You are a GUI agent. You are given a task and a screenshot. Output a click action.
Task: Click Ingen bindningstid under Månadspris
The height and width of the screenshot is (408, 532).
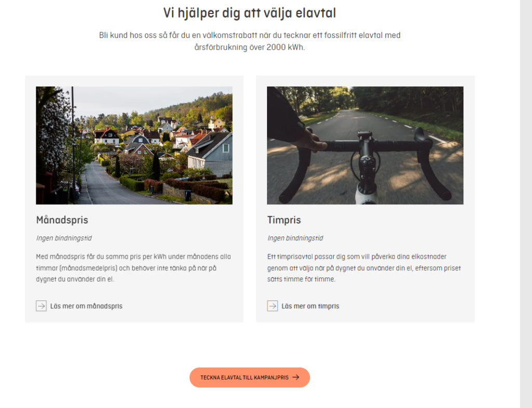coord(64,238)
